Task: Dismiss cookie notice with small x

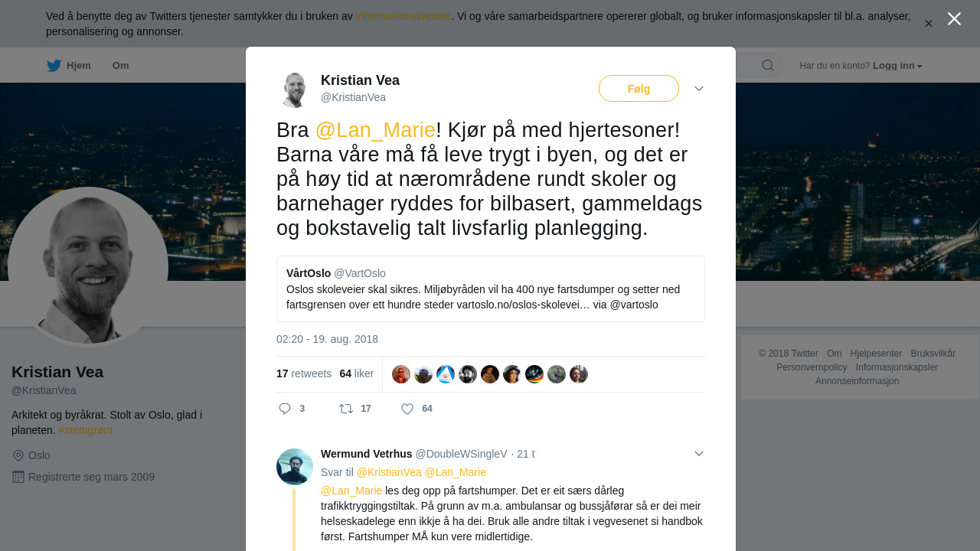Action: [x=929, y=24]
